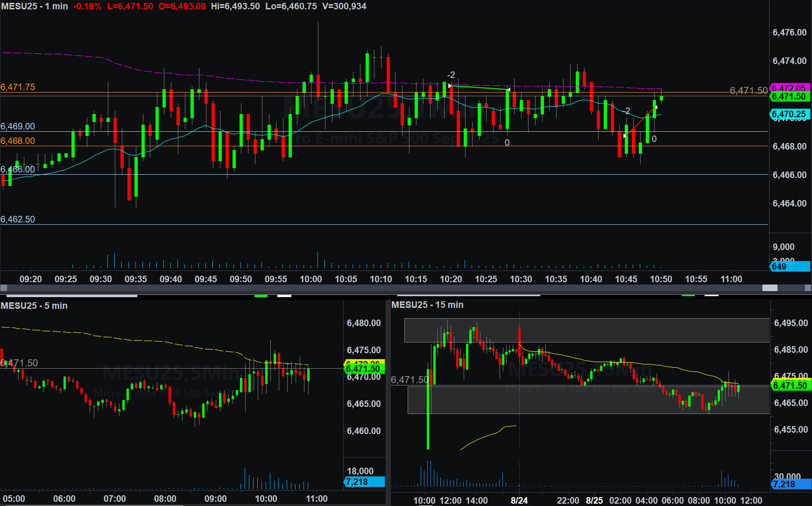812x506 pixels.
Task: Click the green 6,471.50 tag on the 15 min chart
Action: (x=790, y=385)
